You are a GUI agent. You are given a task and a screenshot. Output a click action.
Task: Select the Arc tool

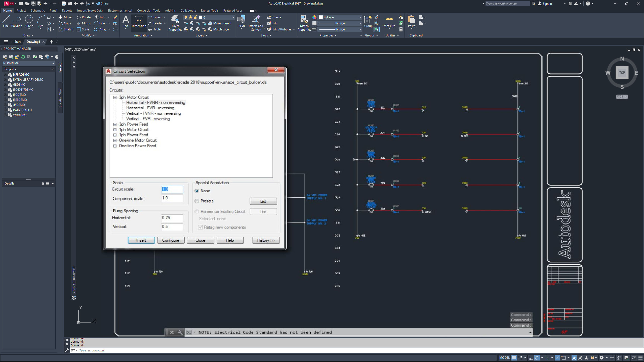point(41,21)
